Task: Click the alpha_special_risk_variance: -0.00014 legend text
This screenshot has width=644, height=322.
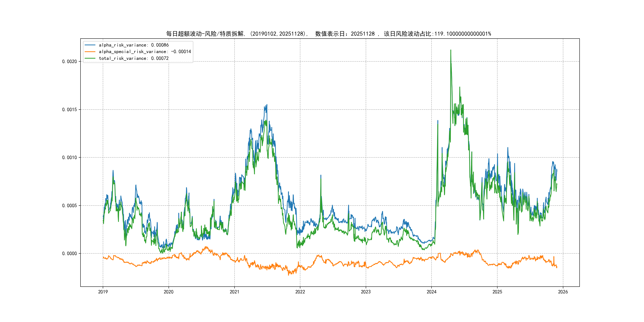Action: [x=145, y=52]
